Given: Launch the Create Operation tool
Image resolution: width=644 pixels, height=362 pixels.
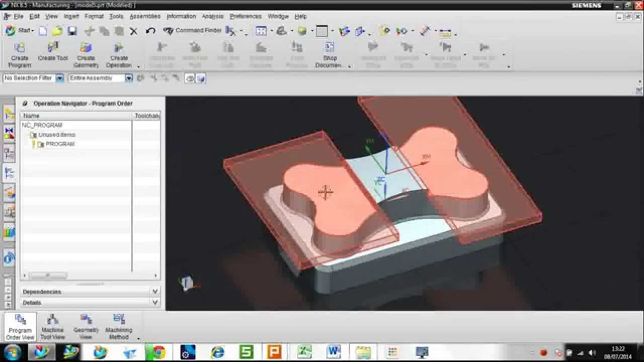Looking at the screenshot, I should click(119, 55).
